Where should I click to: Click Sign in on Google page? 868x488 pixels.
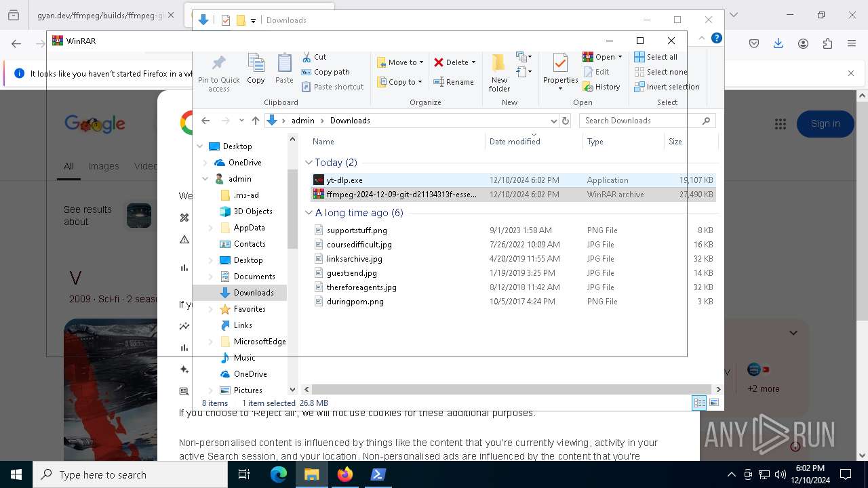pyautogui.click(x=825, y=123)
